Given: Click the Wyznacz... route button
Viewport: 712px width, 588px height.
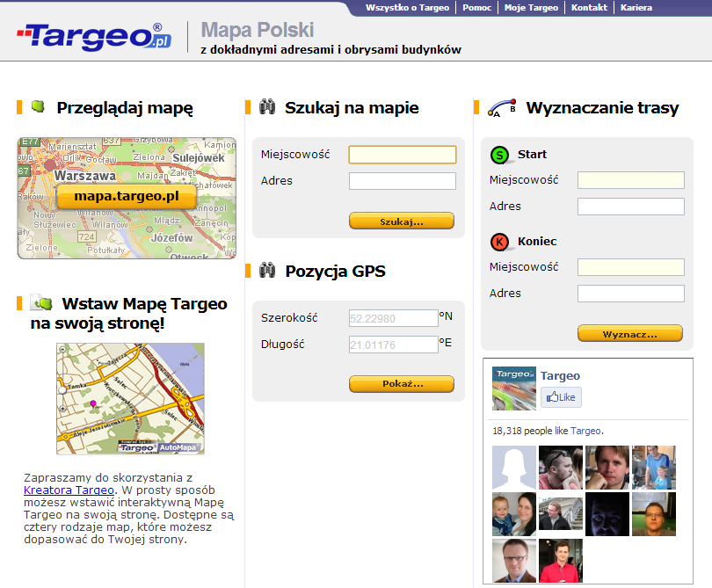Looking at the screenshot, I should tap(629, 334).
